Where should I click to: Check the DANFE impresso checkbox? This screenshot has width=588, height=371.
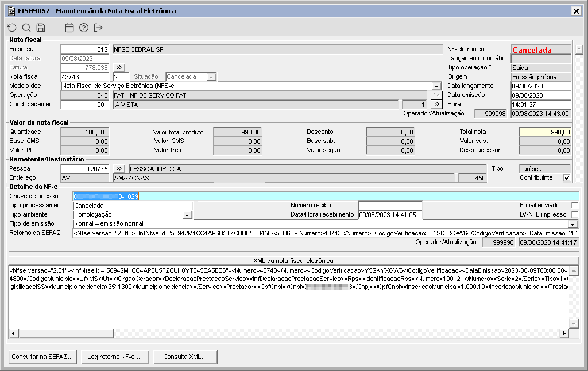(574, 214)
